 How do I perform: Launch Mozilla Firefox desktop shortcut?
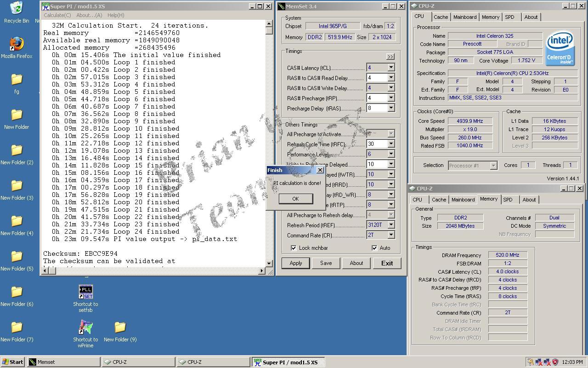pos(17,47)
